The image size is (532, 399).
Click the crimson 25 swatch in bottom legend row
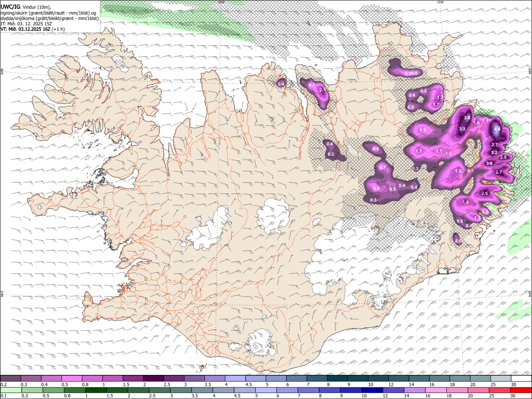click(500, 390)
